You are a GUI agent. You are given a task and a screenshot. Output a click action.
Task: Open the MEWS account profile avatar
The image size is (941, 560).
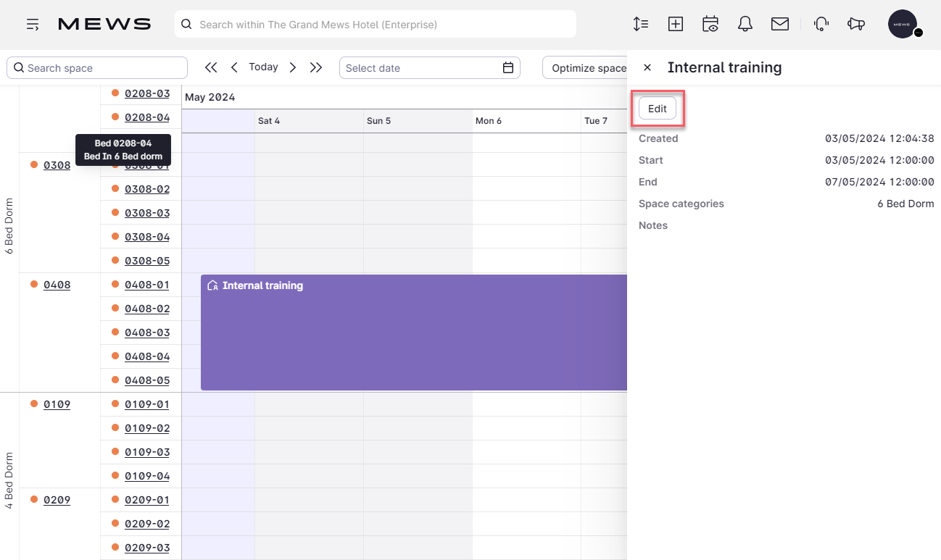(x=903, y=24)
